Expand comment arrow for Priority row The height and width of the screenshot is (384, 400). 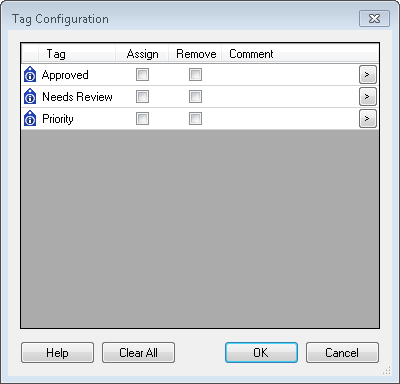tap(368, 119)
